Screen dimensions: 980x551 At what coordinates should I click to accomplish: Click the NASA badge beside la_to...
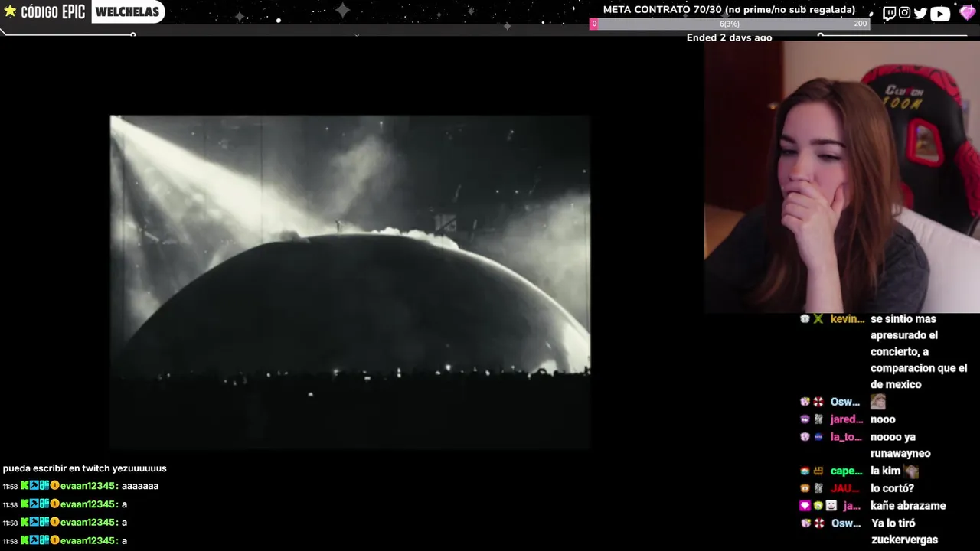point(818,437)
